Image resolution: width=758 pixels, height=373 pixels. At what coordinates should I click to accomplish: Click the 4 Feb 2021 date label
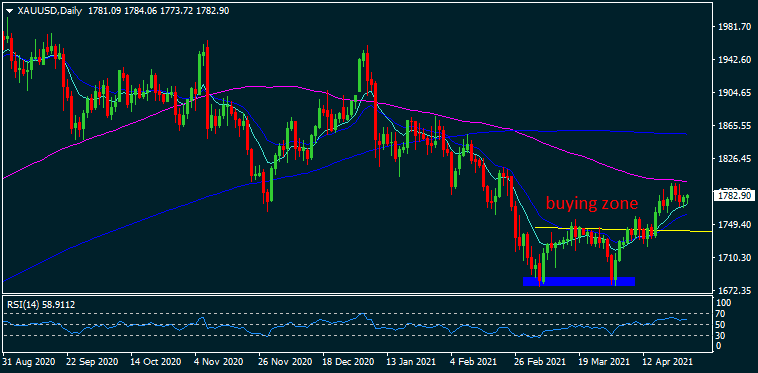point(473,361)
